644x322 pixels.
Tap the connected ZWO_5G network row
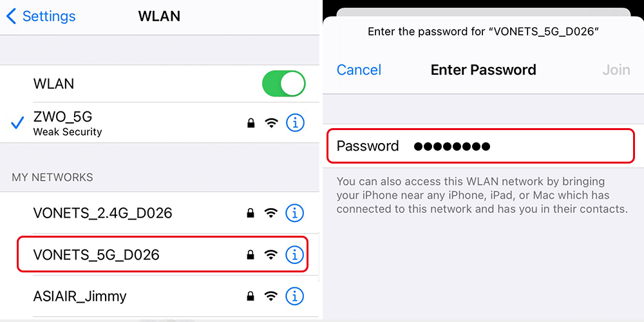(160, 123)
